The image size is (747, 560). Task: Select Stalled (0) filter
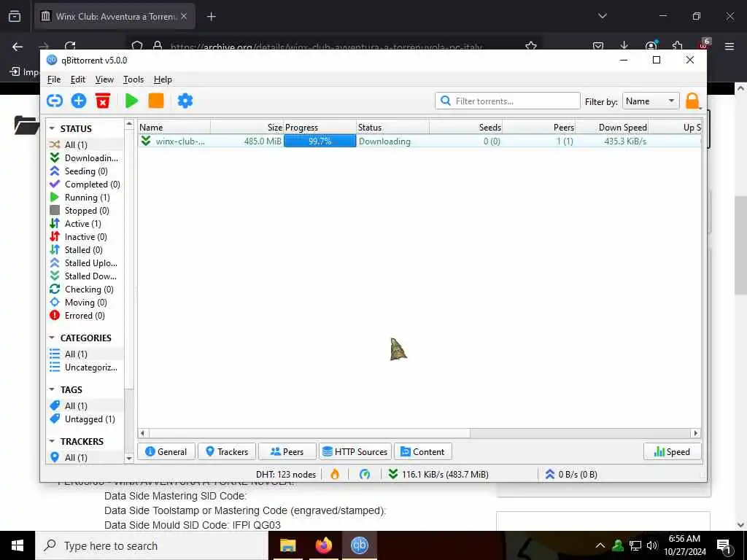(85, 250)
